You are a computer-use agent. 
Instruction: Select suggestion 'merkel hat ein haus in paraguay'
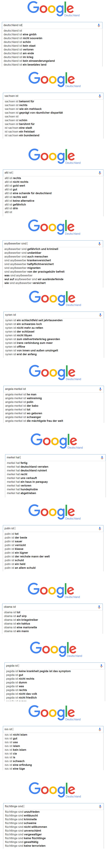pos(27,482)
